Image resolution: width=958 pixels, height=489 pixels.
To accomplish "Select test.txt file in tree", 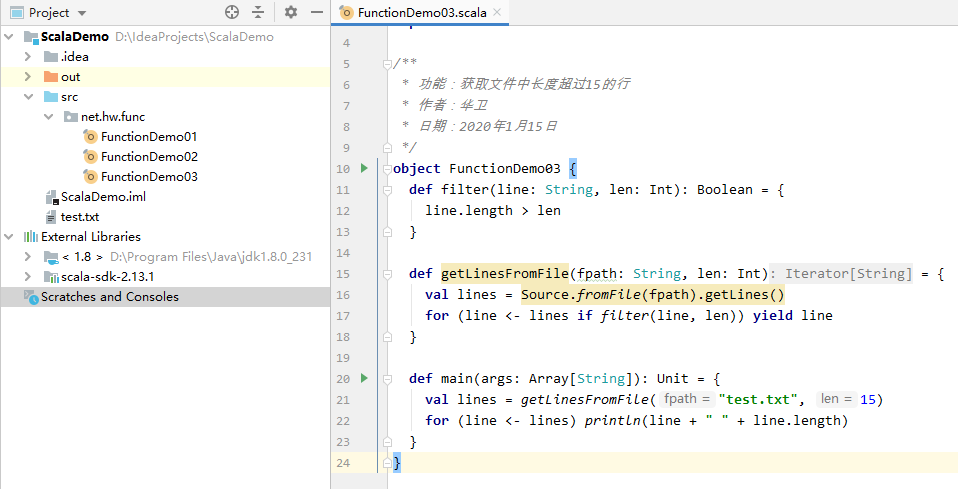I will [x=80, y=217].
